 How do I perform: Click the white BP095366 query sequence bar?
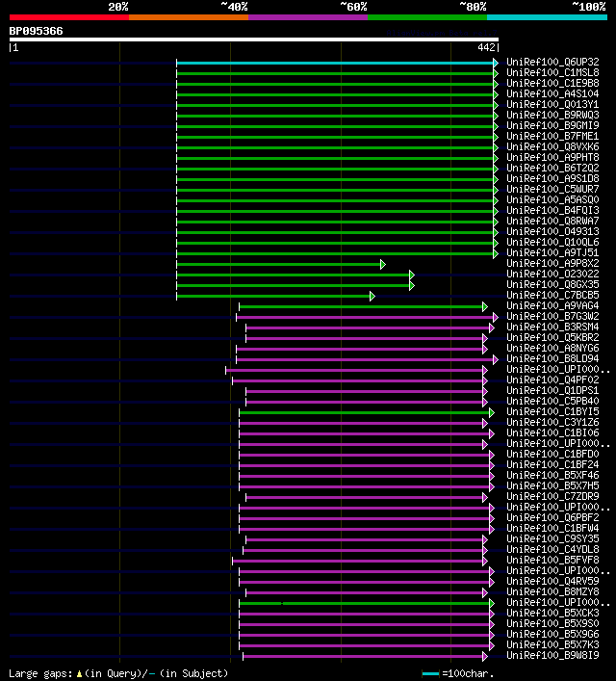click(x=254, y=39)
